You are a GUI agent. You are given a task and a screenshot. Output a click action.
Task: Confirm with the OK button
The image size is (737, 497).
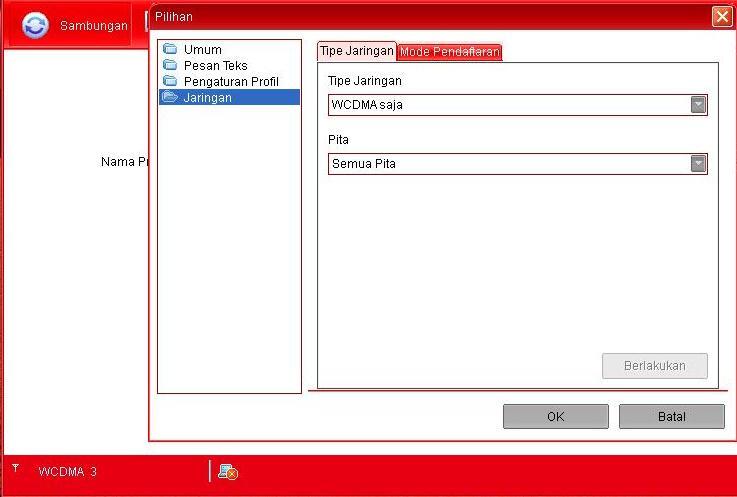(556, 417)
